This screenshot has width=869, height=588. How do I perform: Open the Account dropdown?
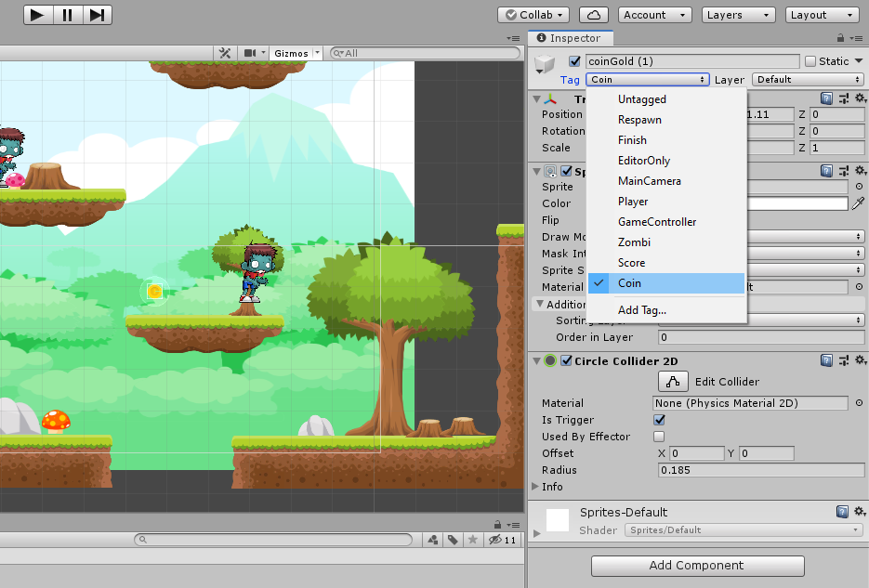pyautogui.click(x=655, y=15)
